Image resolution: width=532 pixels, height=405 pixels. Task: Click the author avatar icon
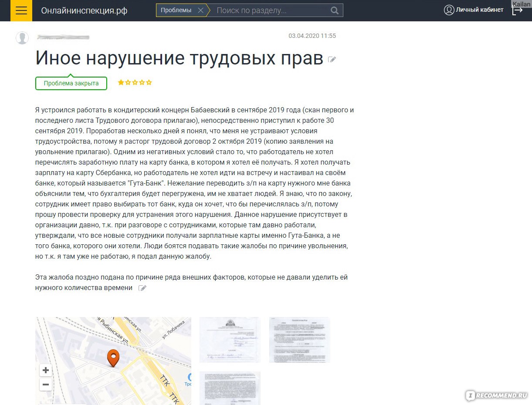pyautogui.click(x=22, y=38)
